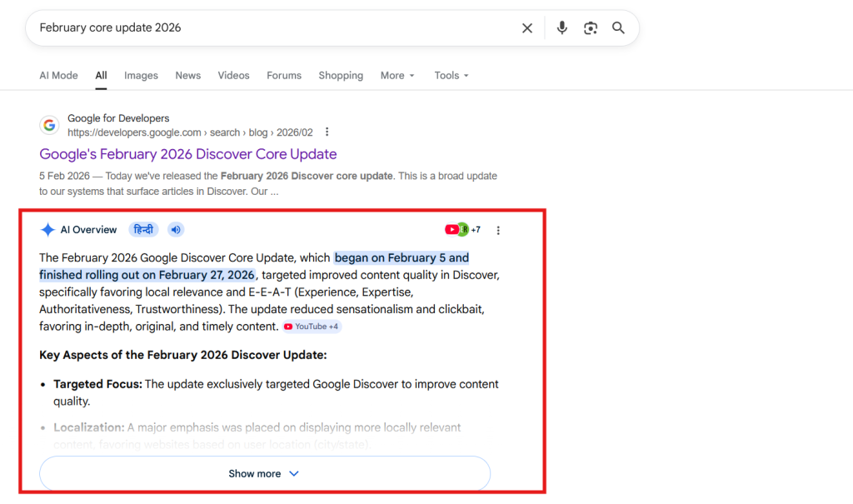Submit search with the magnifying glass icon

tap(618, 27)
